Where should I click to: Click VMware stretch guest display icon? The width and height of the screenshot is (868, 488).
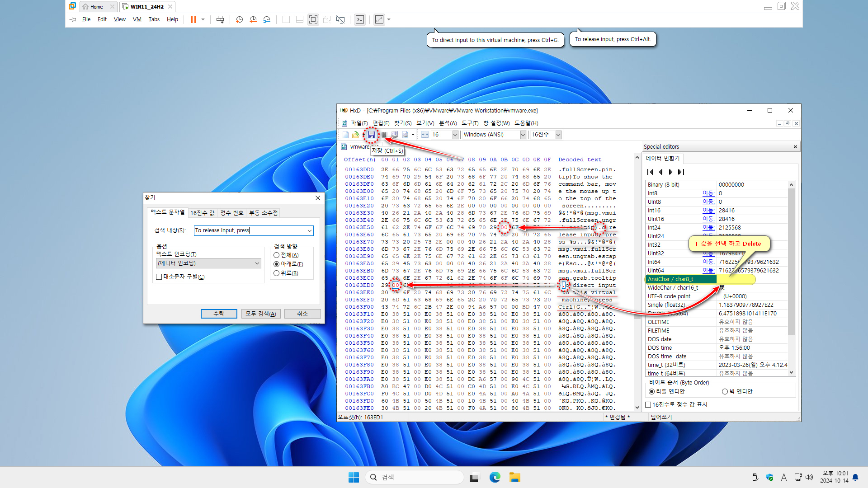379,19
